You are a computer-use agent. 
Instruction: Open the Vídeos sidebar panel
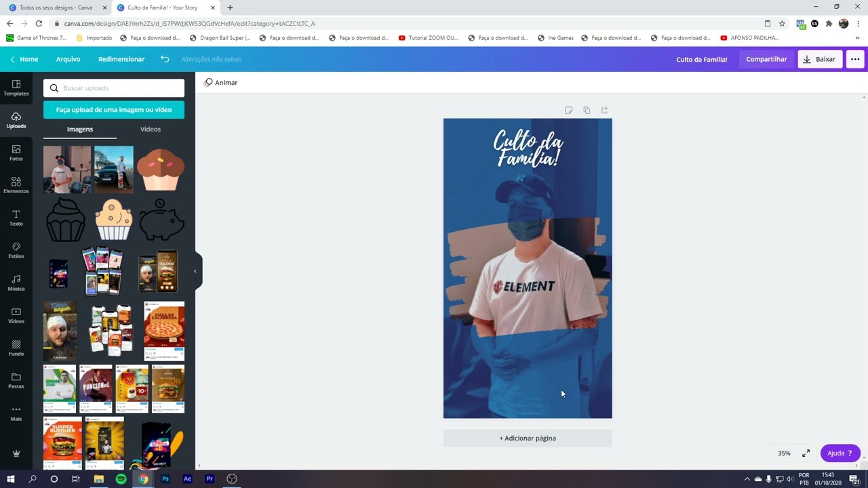coord(16,315)
